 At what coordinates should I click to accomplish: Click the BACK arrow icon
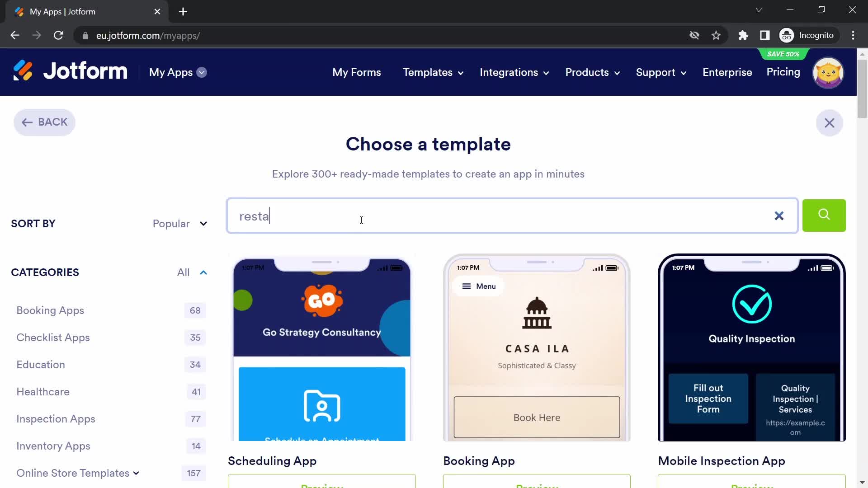tap(27, 123)
